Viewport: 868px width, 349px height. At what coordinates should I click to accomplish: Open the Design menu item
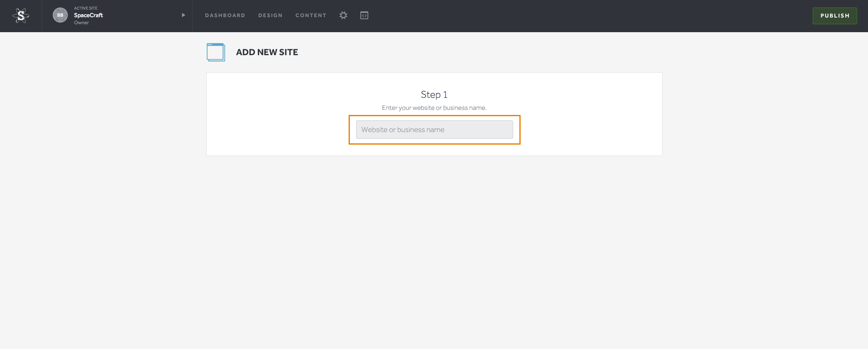[x=270, y=15]
